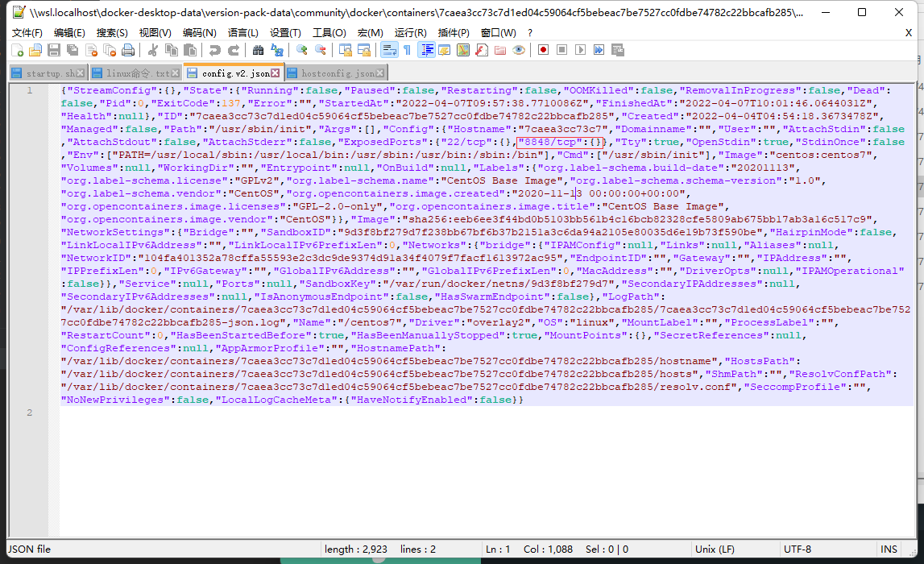Viewport: 924px width, 564px height.
Task: Toggle synchronized horizontal scrolling
Action: (364, 50)
